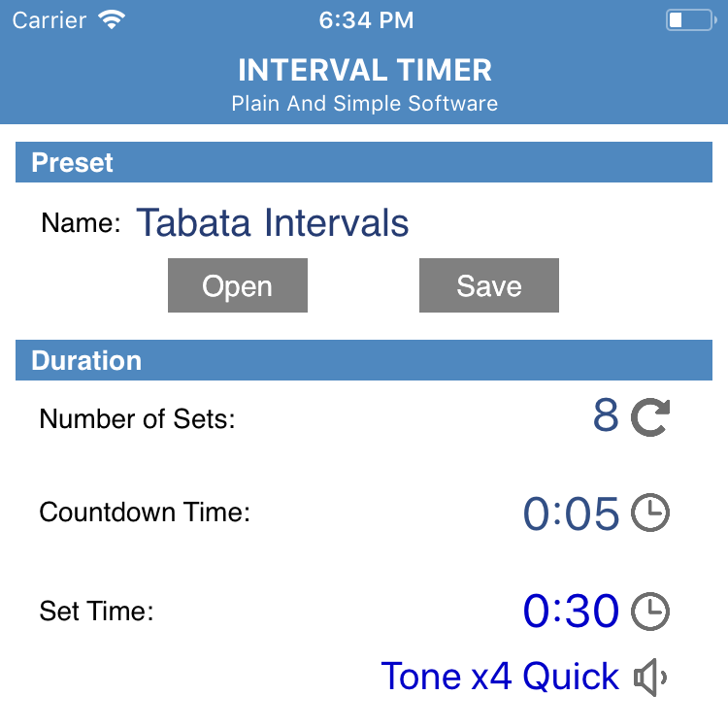Screen dimensions: 728x728
Task: Tap the speaker icon beside Tone x4 Quick
Action: pyautogui.click(x=650, y=677)
